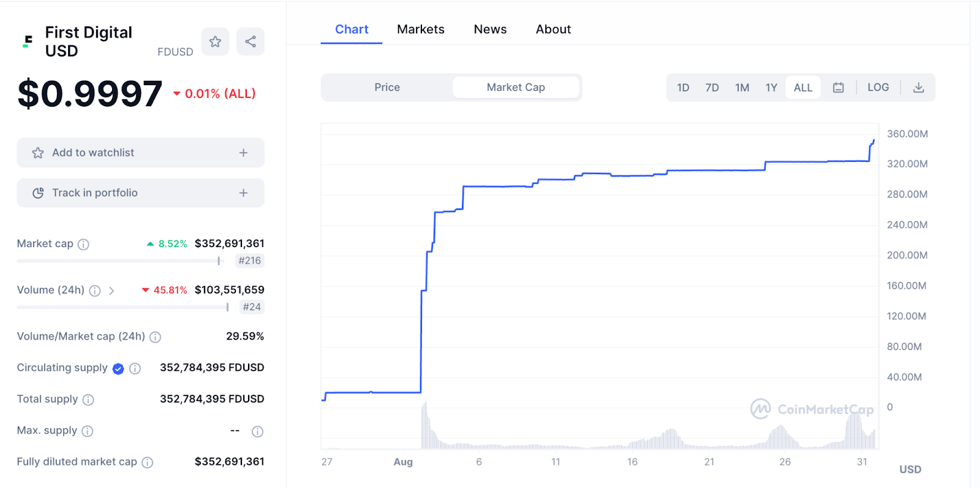Download the chart data

(x=918, y=88)
